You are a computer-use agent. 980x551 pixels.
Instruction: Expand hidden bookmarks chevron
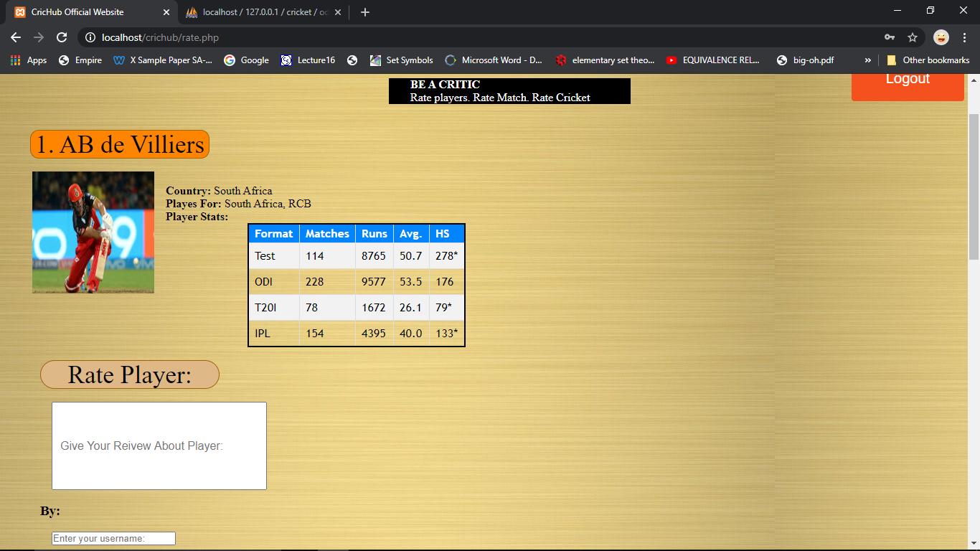tap(868, 60)
